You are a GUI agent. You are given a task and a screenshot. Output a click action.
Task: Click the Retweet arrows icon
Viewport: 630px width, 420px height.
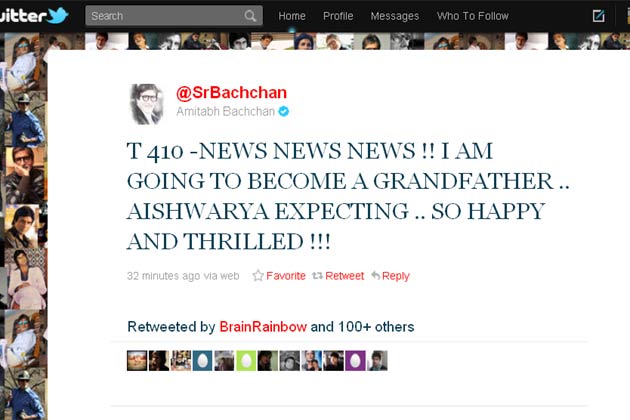click(x=317, y=276)
